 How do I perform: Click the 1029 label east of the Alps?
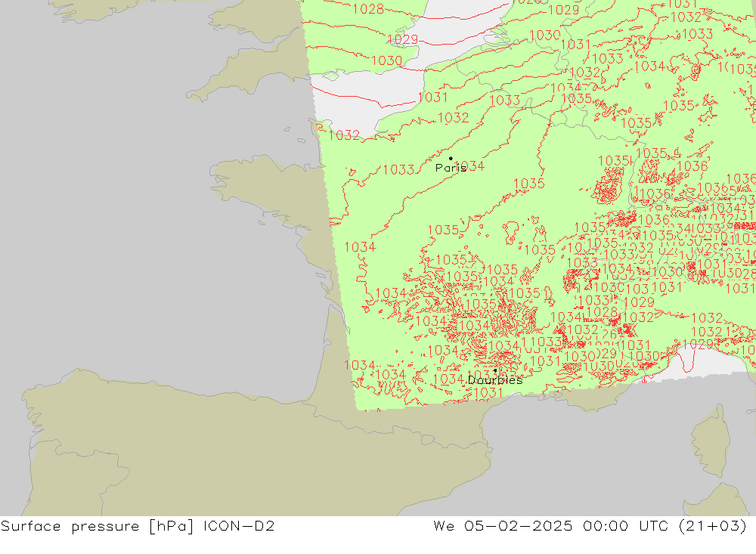(639, 302)
